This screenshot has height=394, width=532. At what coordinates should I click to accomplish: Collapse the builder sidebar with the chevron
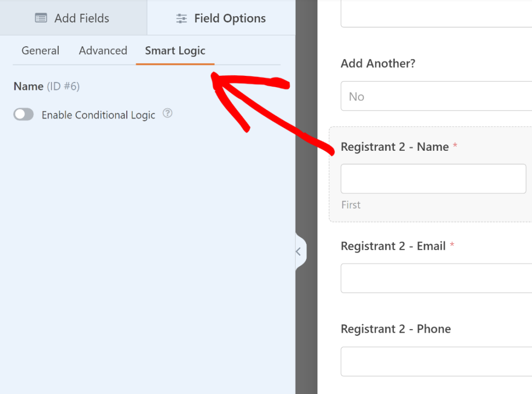[299, 251]
